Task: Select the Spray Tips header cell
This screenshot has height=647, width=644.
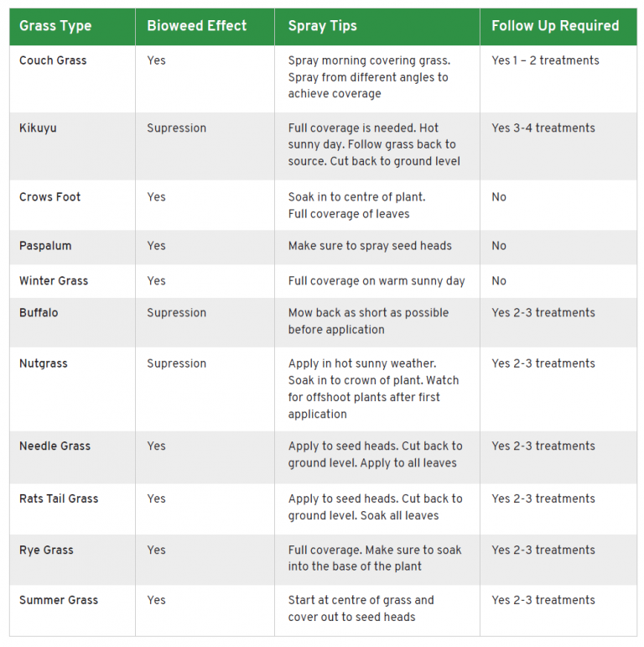Action: coord(323,26)
